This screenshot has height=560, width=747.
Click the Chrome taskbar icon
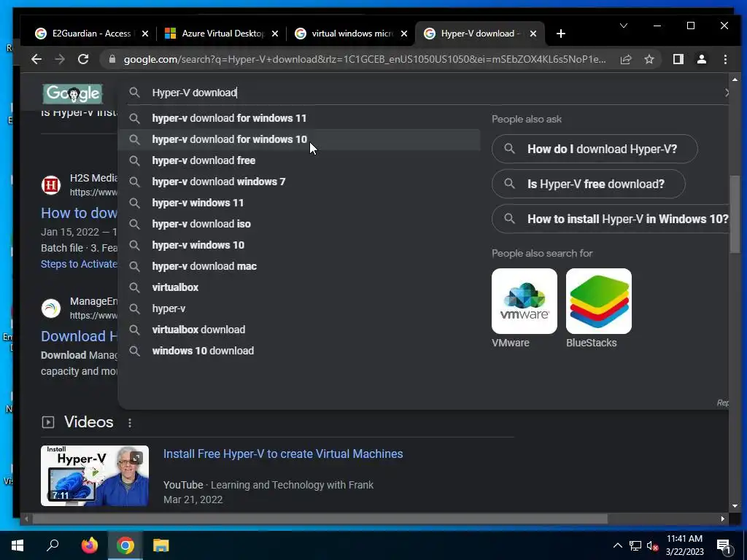pyautogui.click(x=125, y=545)
